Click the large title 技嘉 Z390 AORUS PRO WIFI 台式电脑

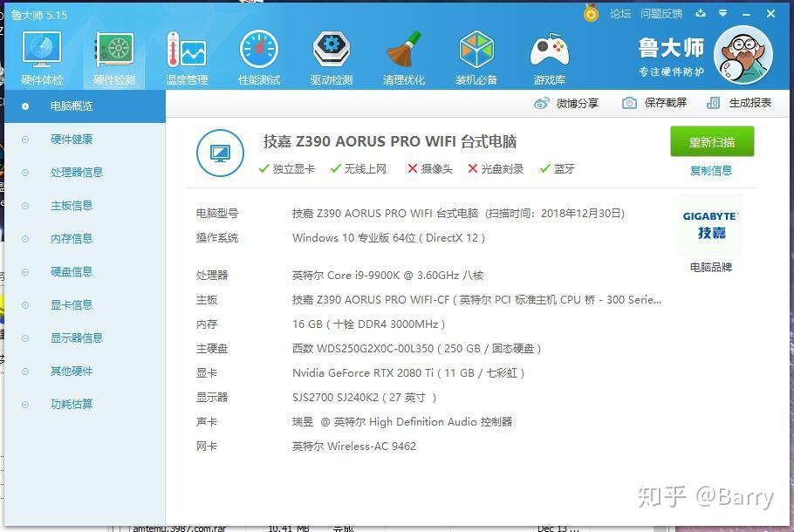[x=390, y=141]
